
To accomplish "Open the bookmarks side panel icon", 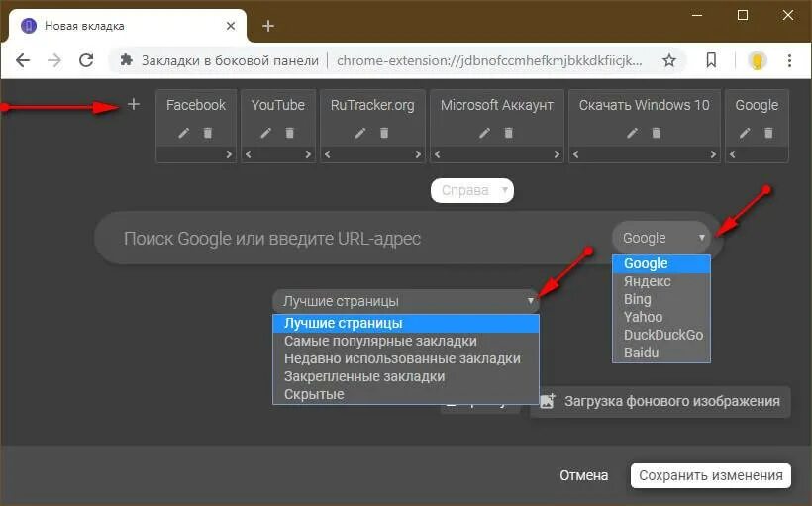I will pos(711,60).
